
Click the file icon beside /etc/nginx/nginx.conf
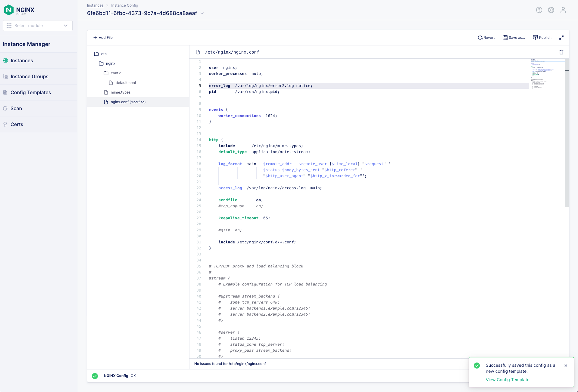click(x=198, y=52)
